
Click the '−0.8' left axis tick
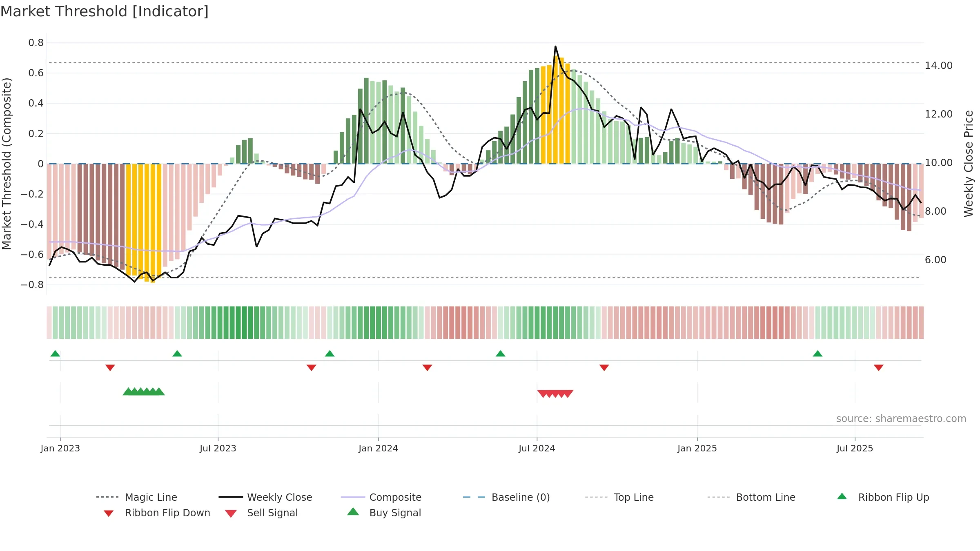pyautogui.click(x=32, y=284)
